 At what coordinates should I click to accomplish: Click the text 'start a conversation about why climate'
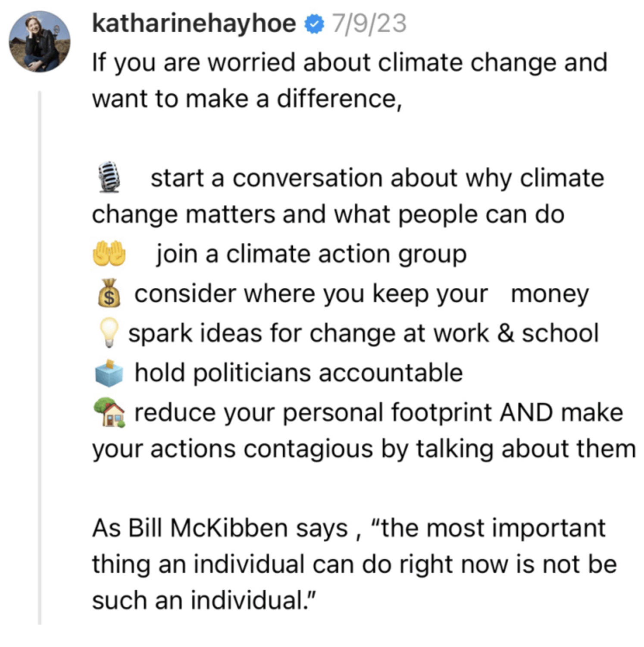coord(377,178)
